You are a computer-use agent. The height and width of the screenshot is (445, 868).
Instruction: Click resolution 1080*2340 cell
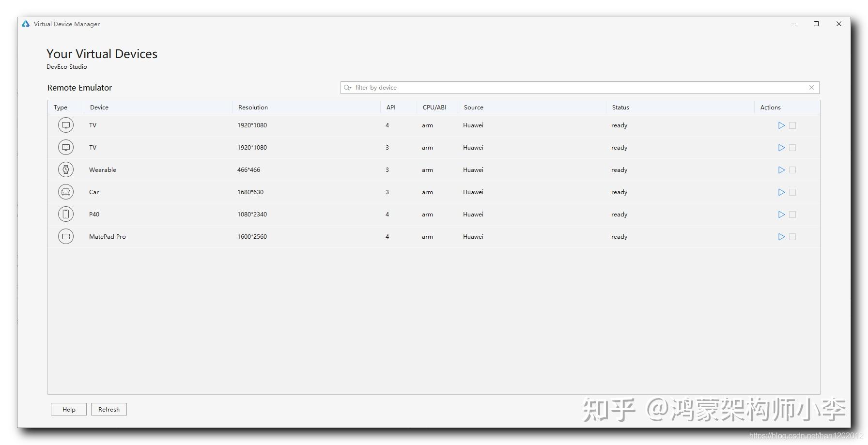(252, 215)
